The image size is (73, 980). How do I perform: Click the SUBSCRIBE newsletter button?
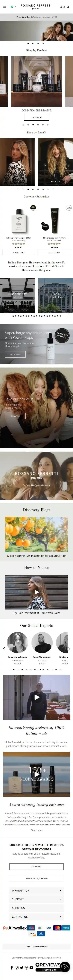point(37,867)
